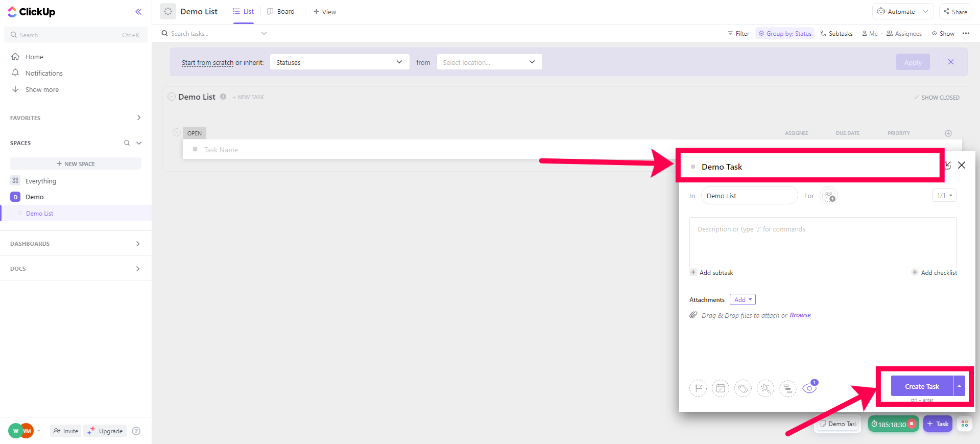The image size is (980, 444).
Task: Open the help question mark icon
Action: tap(136, 431)
